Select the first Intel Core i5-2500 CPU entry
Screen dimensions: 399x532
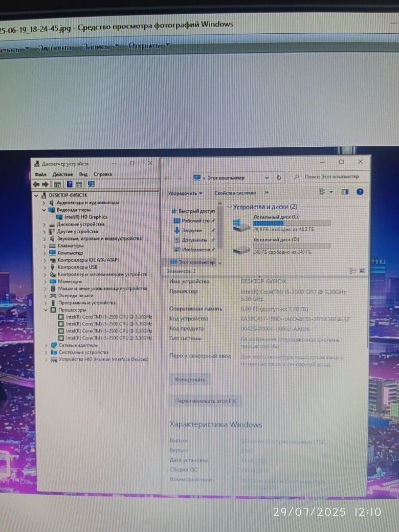[109, 317]
